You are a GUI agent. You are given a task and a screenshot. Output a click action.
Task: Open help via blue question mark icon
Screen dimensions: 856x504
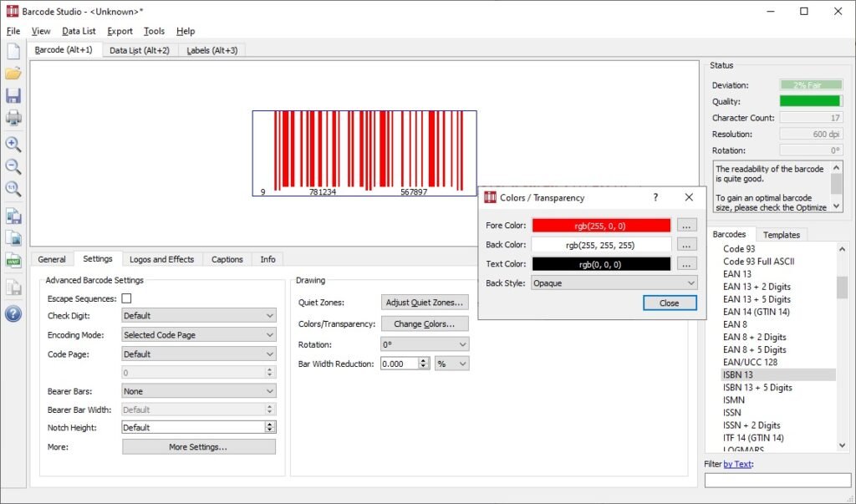click(x=13, y=314)
